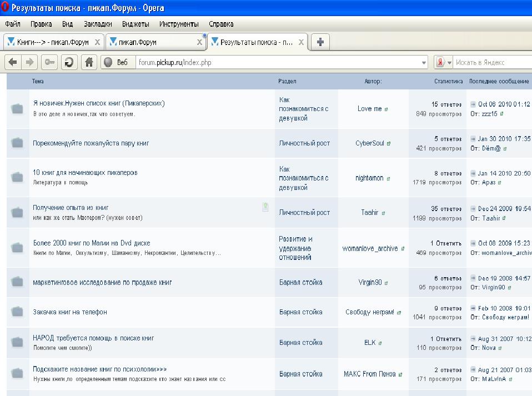Click the password wand key icon

tap(50, 63)
